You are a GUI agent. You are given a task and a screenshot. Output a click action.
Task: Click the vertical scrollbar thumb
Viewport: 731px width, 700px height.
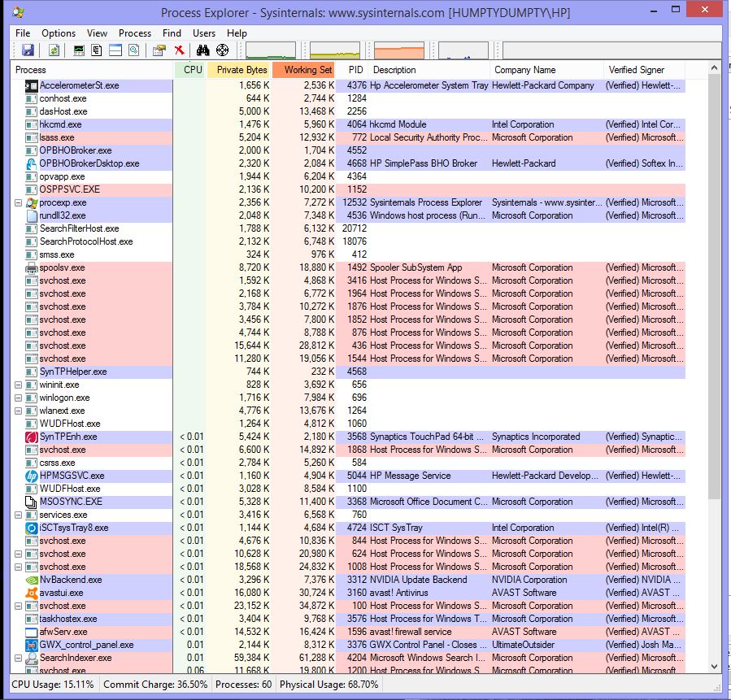click(x=714, y=285)
